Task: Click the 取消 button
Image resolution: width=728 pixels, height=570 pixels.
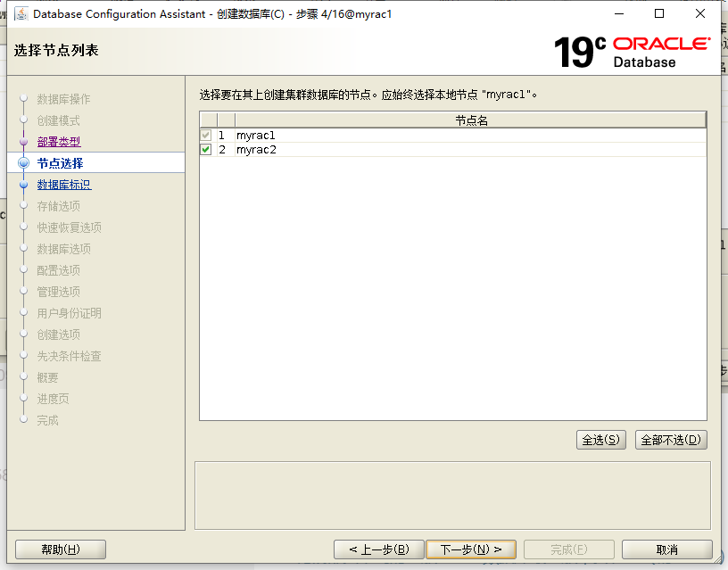Action: (x=666, y=549)
